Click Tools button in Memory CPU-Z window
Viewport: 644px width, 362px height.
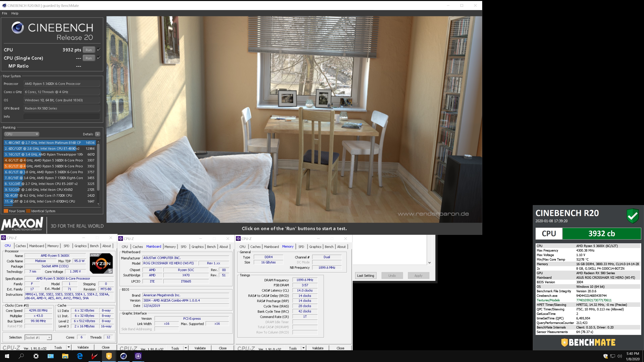point(293,348)
